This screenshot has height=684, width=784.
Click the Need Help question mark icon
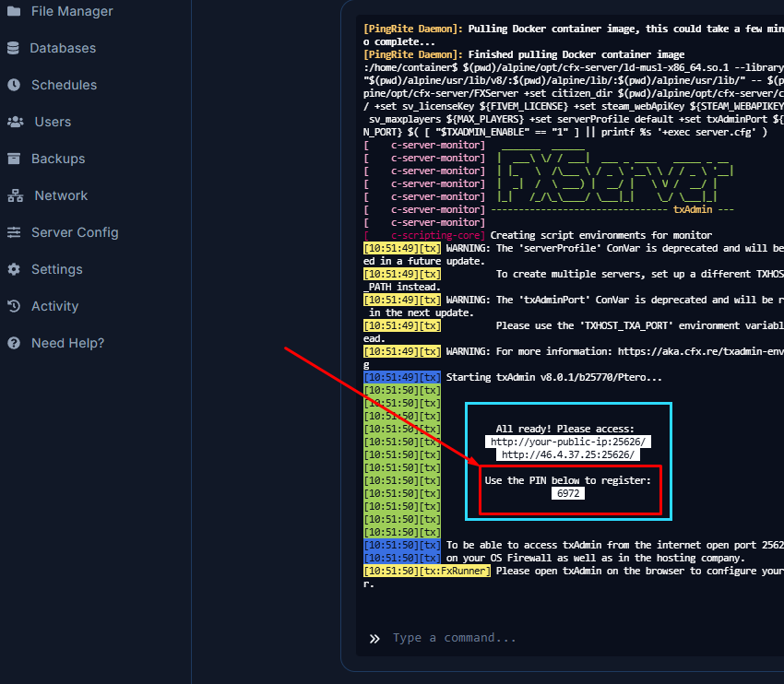pyautogui.click(x=14, y=343)
